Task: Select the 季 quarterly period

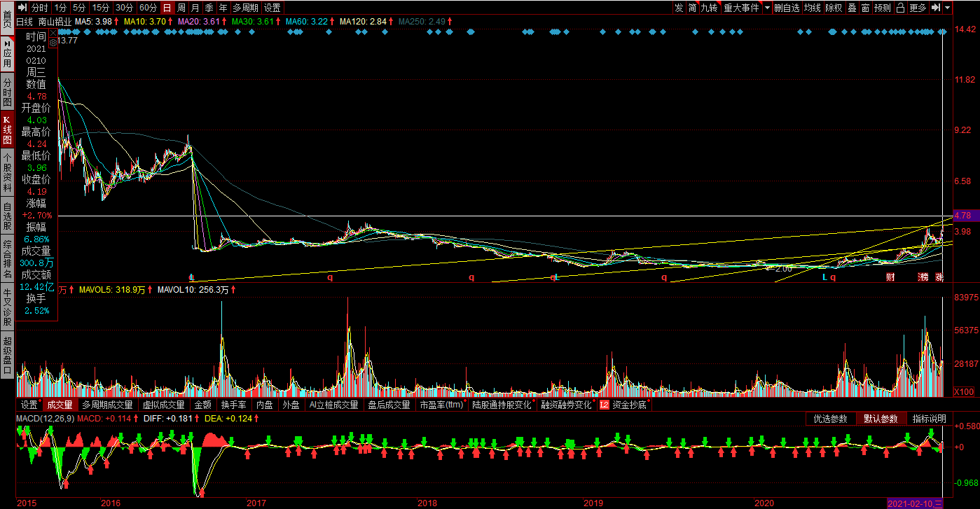Action: 209,8
